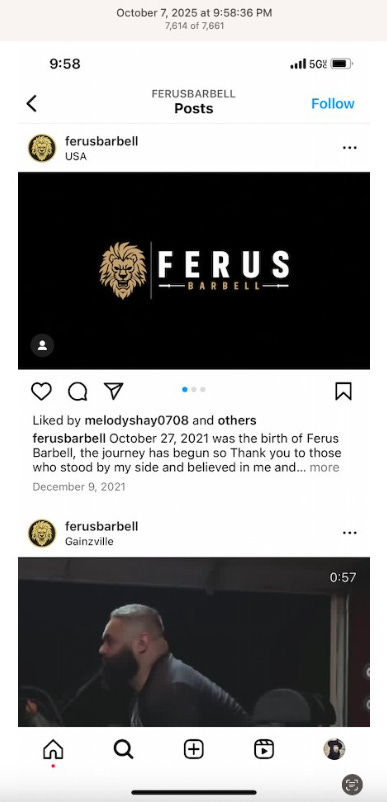
Task: Follow the ferusbarbell account
Action: coord(333,103)
